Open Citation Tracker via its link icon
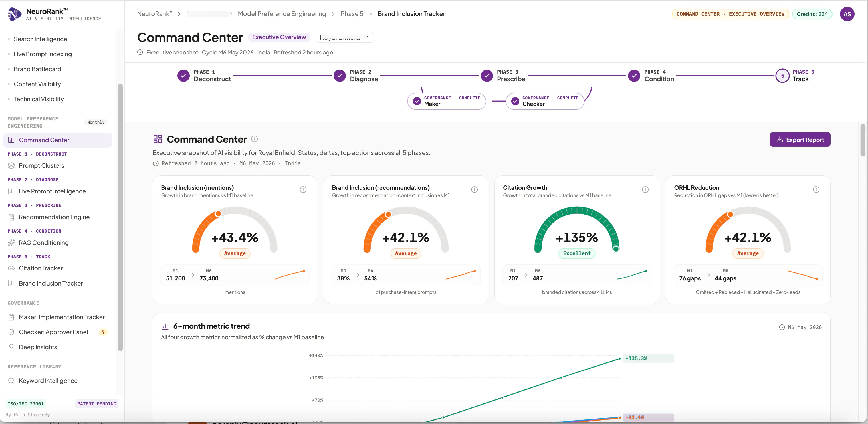 click(11, 268)
